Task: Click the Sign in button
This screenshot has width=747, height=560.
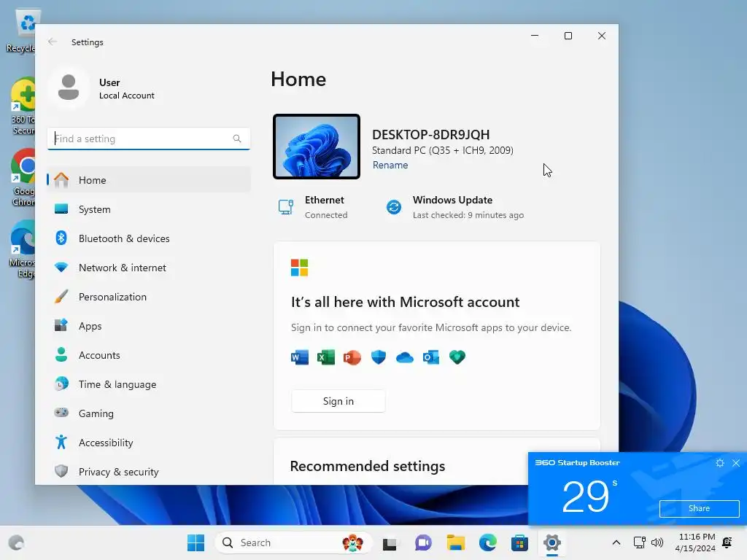Action: 338,402
